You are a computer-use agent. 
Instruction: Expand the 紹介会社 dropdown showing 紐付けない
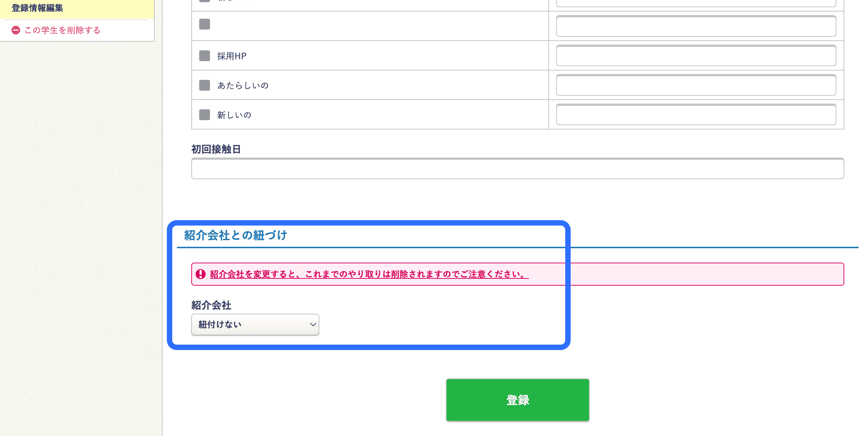tap(255, 324)
